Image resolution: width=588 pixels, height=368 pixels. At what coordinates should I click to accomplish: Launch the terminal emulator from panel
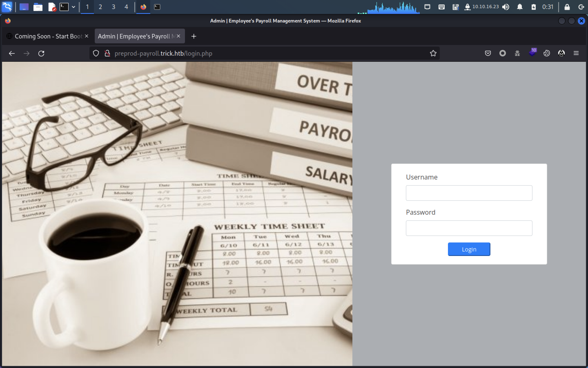click(x=64, y=7)
